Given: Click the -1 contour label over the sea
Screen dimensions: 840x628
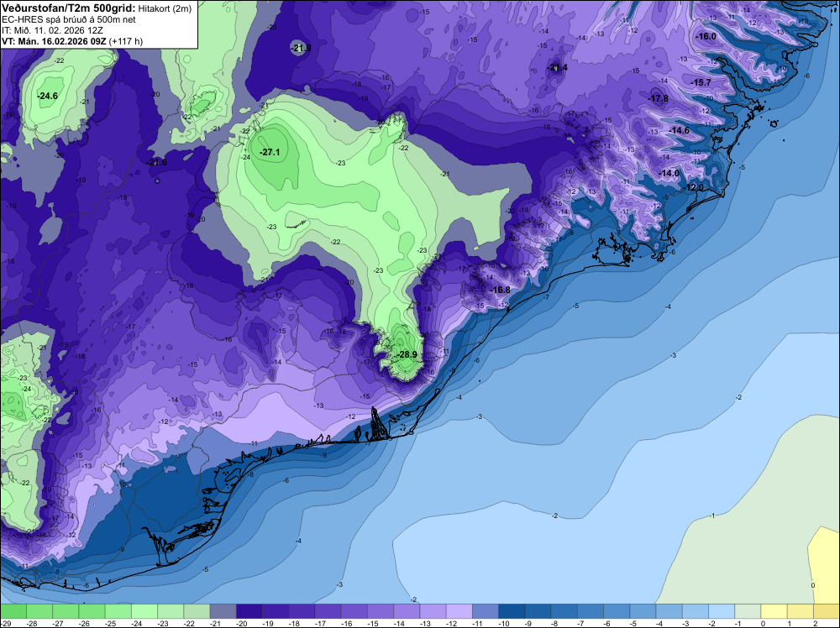Looking at the screenshot, I should point(712,515).
